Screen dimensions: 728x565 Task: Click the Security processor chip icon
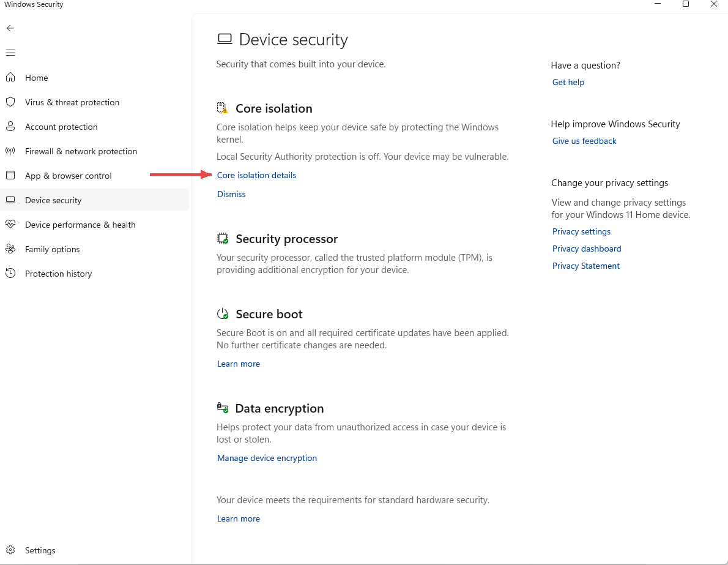pos(223,238)
